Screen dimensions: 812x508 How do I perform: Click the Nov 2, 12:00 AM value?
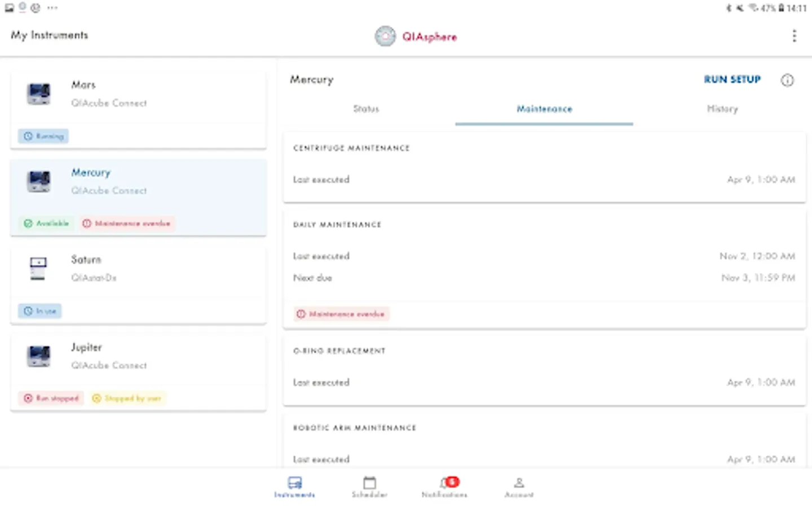(757, 256)
